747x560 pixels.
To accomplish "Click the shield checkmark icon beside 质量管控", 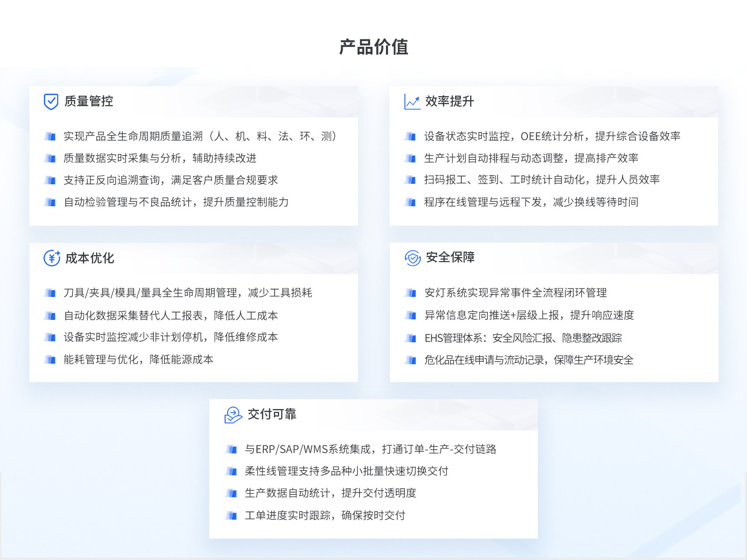I will tap(51, 102).
